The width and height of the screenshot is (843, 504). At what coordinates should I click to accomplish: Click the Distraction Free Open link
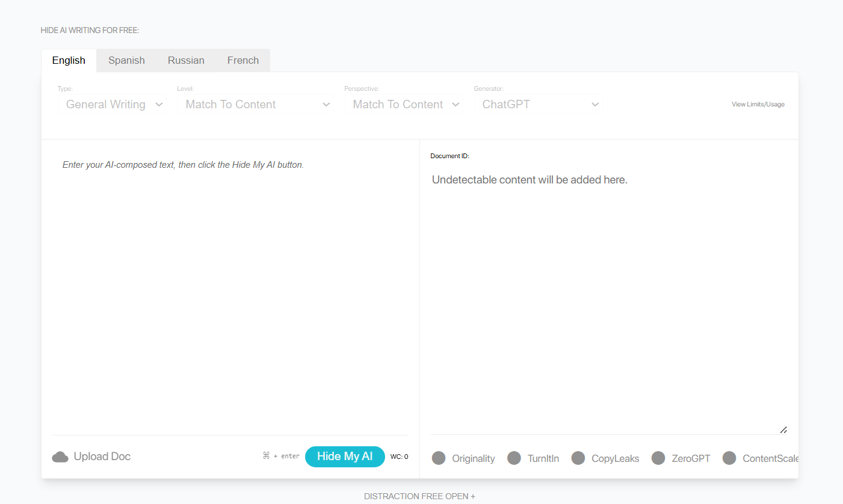coord(419,496)
